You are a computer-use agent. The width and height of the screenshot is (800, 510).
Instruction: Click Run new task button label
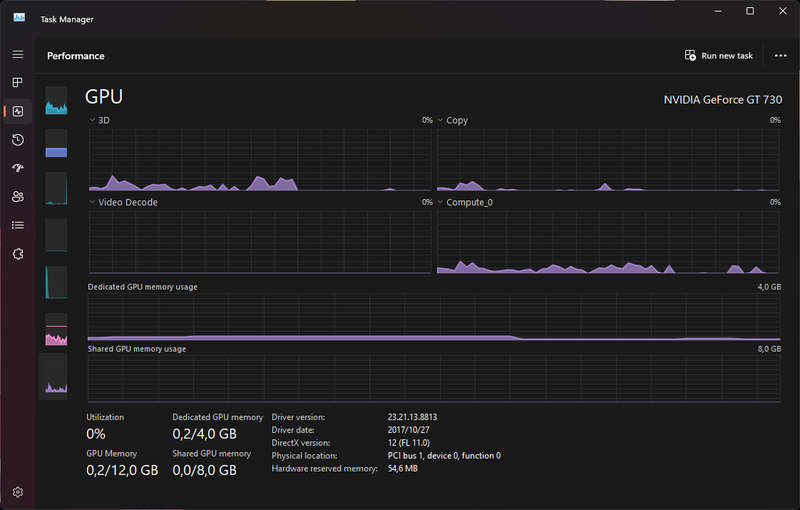[x=727, y=56]
